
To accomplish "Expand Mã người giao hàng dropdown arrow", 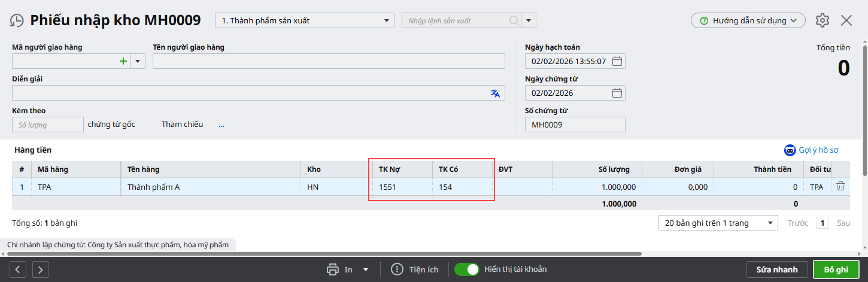I will [x=138, y=61].
